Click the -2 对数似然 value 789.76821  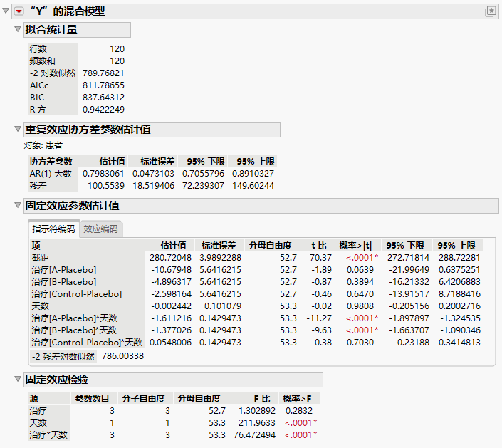pos(103,73)
